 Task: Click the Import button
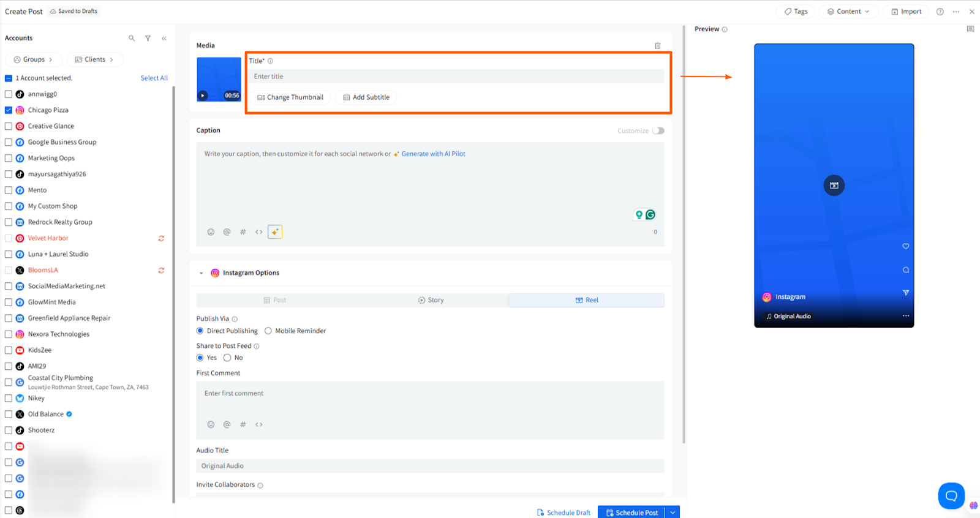907,12
